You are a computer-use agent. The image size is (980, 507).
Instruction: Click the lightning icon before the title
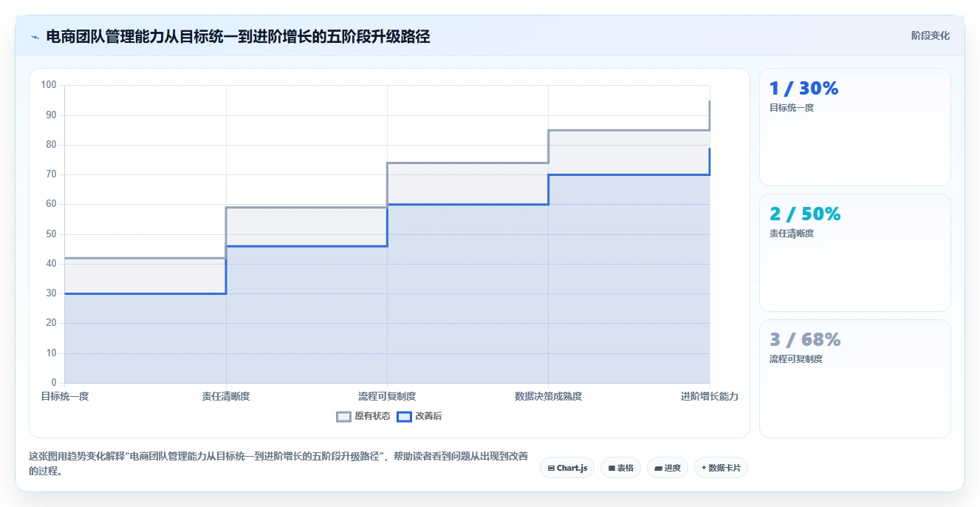(x=35, y=36)
